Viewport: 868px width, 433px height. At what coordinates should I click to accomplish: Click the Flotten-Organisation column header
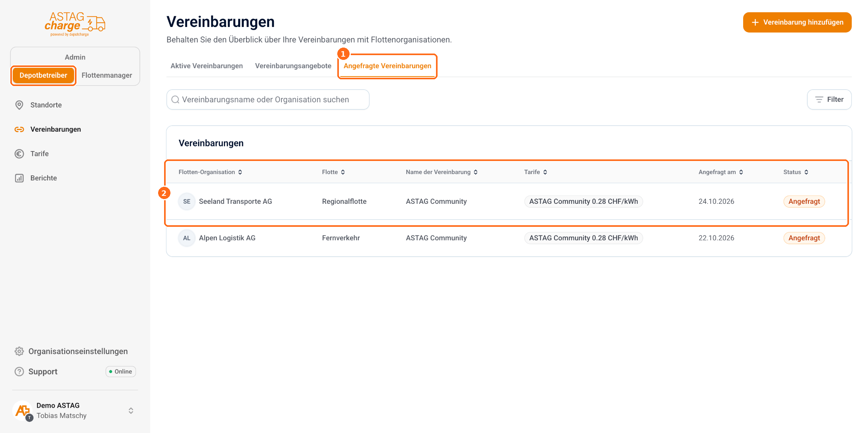[x=206, y=172]
